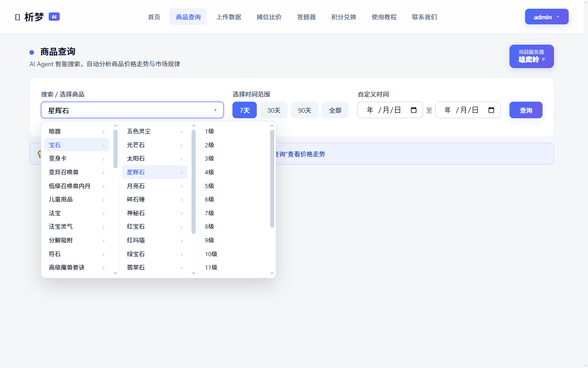Open the 高级魔兽要诀 category
Viewport: 588px width, 368px height.
77,267
